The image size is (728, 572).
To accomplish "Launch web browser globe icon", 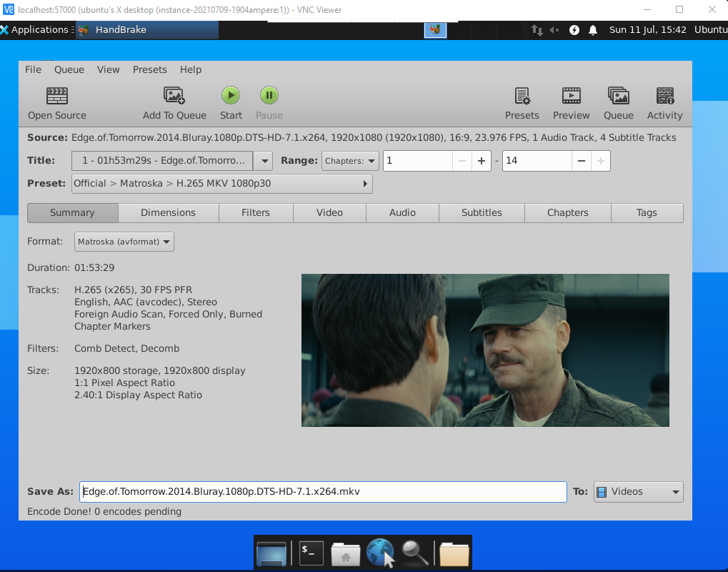I will [380, 553].
